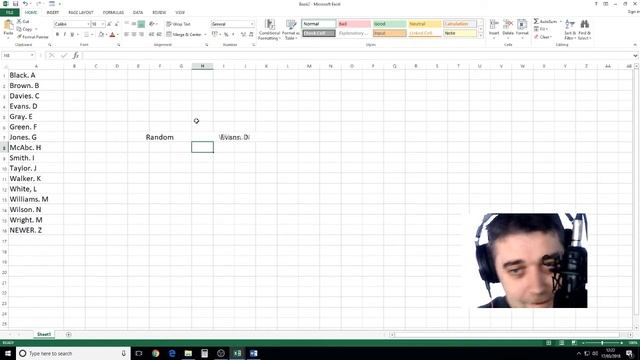Switch to the DATA tab
Viewport: 640px width, 360px height.
coord(138,13)
